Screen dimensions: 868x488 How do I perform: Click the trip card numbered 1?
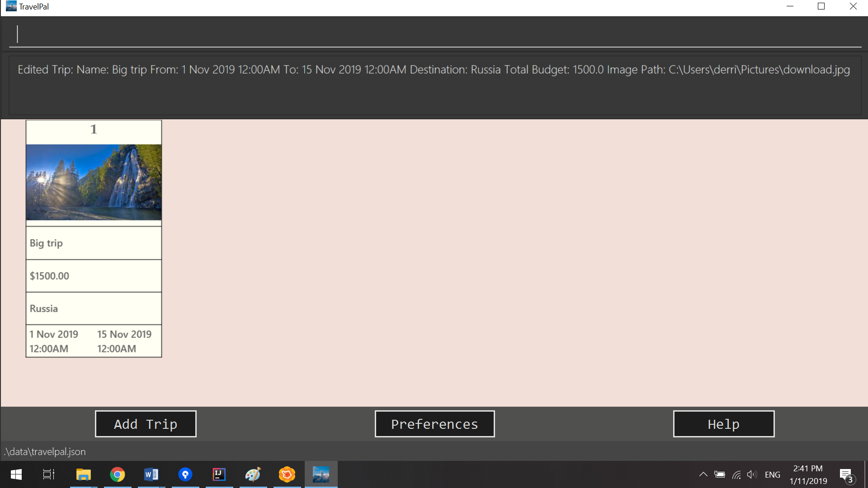94,239
